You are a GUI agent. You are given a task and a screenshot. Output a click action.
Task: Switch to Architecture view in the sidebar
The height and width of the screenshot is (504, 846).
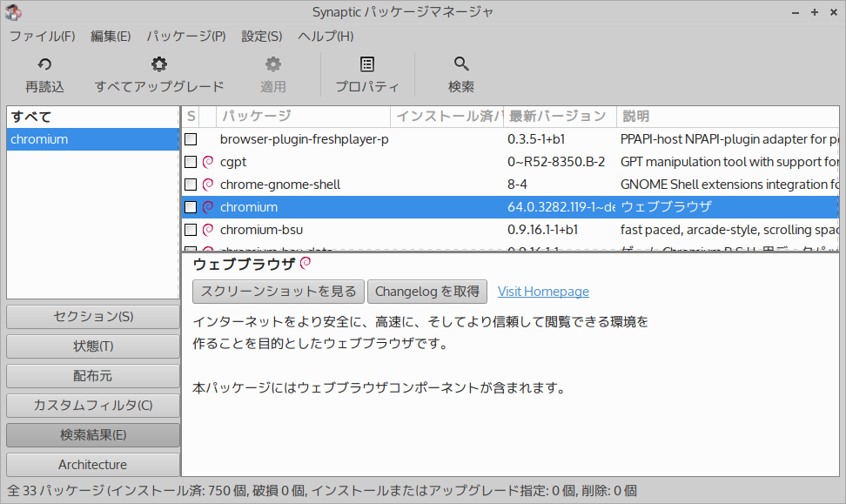click(x=92, y=464)
